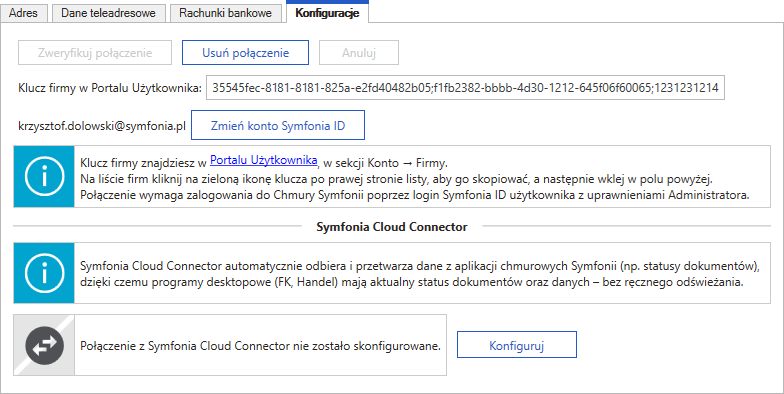
Task: Click the Klucz firmy w Portalu Użytkownika label
Action: (110, 88)
